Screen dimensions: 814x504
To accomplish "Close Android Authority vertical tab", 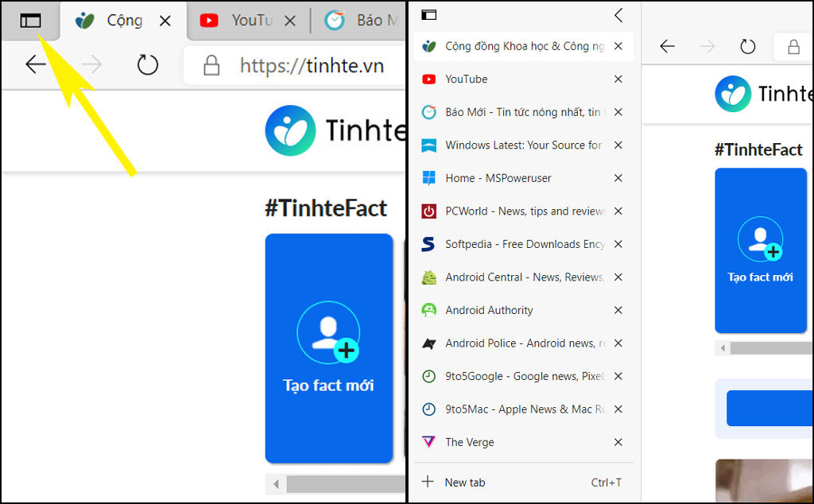I will (618, 310).
